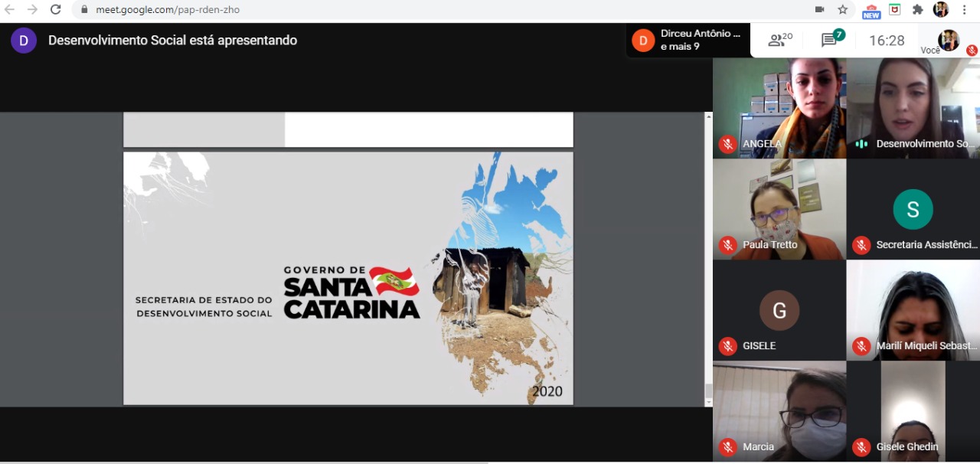
Task: Click the name label 'Paula Tretto'
Action: tap(770, 245)
